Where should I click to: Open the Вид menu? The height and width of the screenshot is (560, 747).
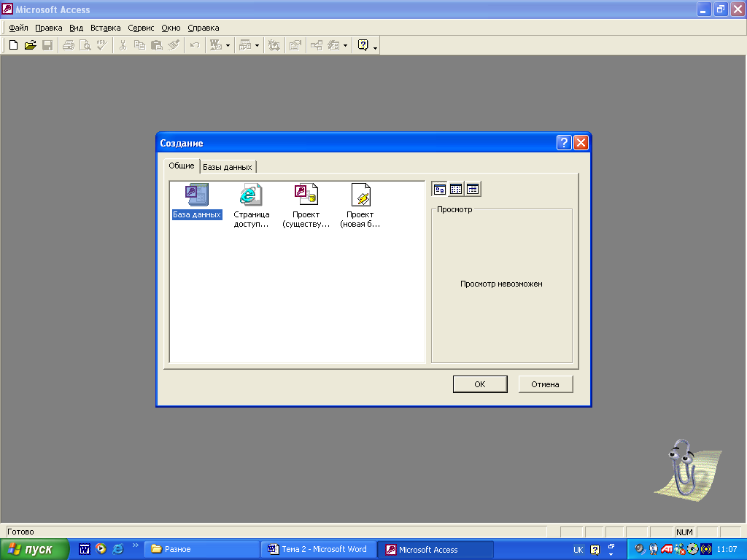[76, 28]
